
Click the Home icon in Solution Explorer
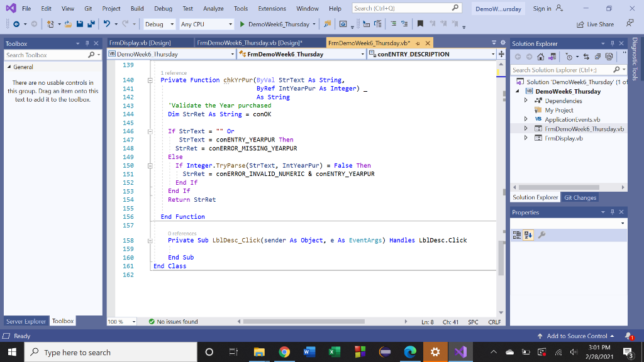coord(541,56)
